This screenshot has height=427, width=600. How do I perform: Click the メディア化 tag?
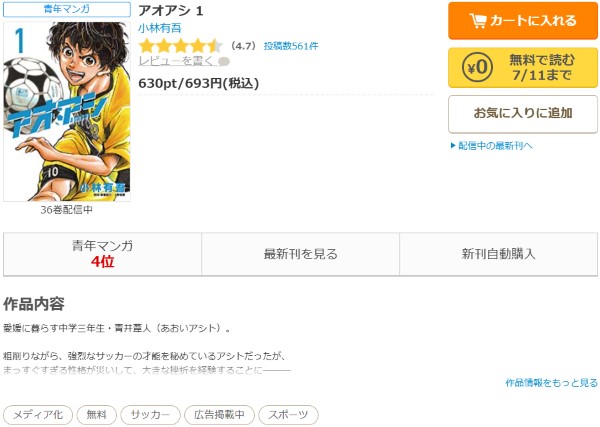(38, 415)
